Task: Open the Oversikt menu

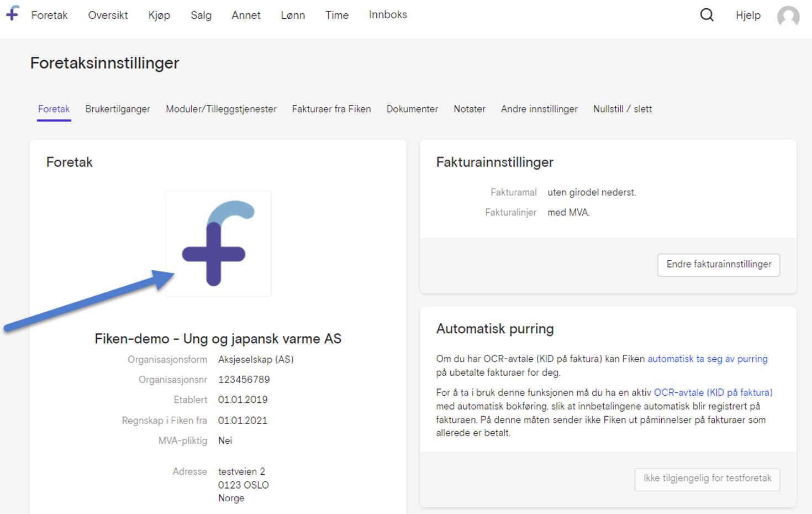Action: coord(108,15)
